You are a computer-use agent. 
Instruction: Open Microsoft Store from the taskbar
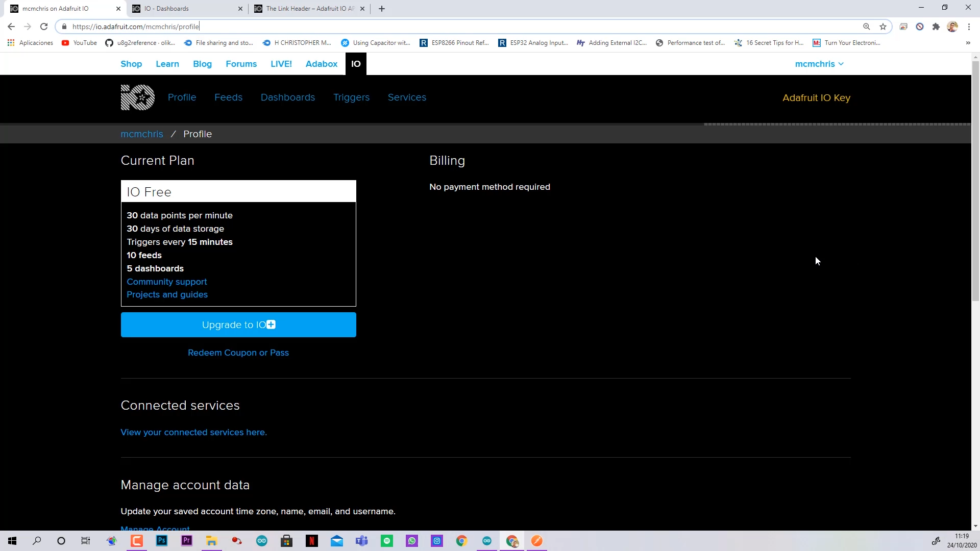click(x=287, y=541)
